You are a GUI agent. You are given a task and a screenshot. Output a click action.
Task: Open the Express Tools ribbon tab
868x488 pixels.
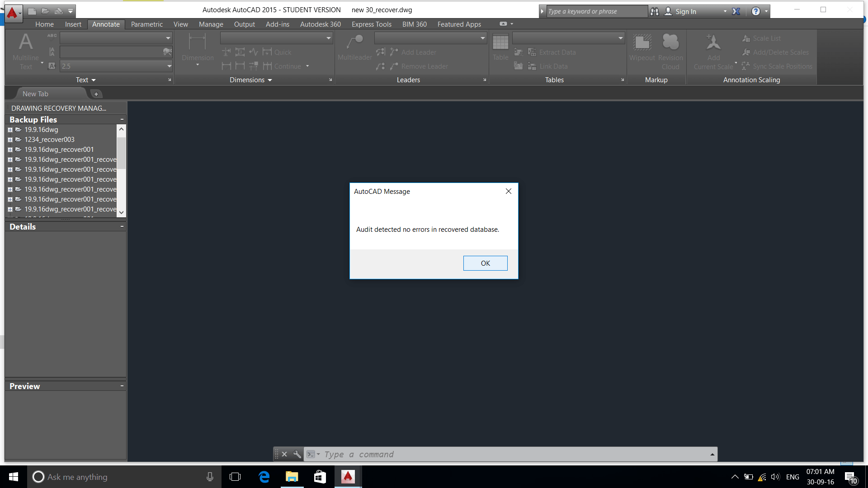[371, 24]
